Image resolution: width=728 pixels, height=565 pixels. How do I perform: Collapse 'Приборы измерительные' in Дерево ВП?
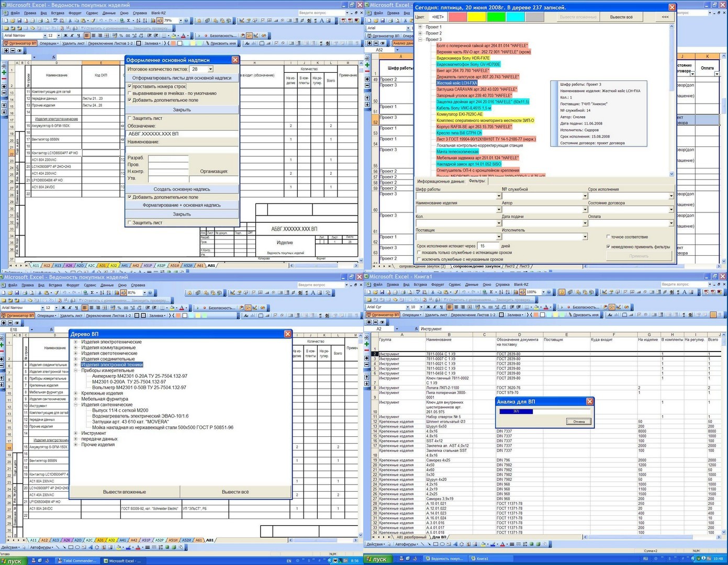click(x=76, y=370)
